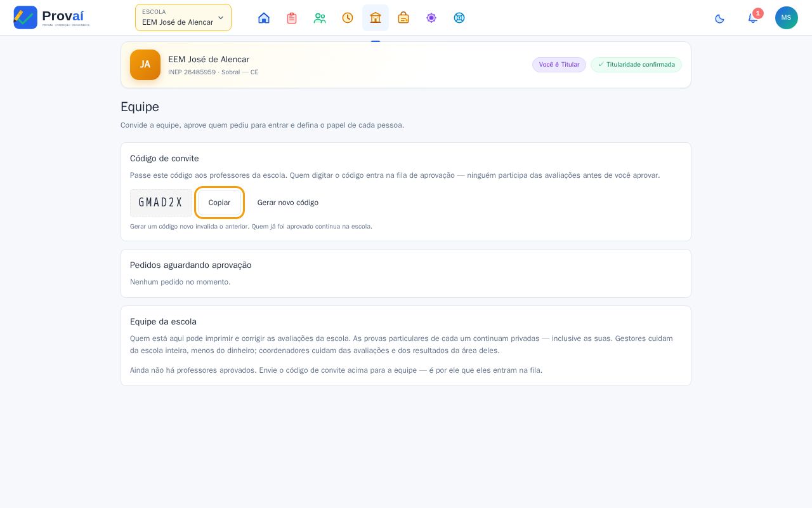This screenshot has width=812, height=508.
Task: Open the clock icon in top navigation
Action: click(x=348, y=18)
